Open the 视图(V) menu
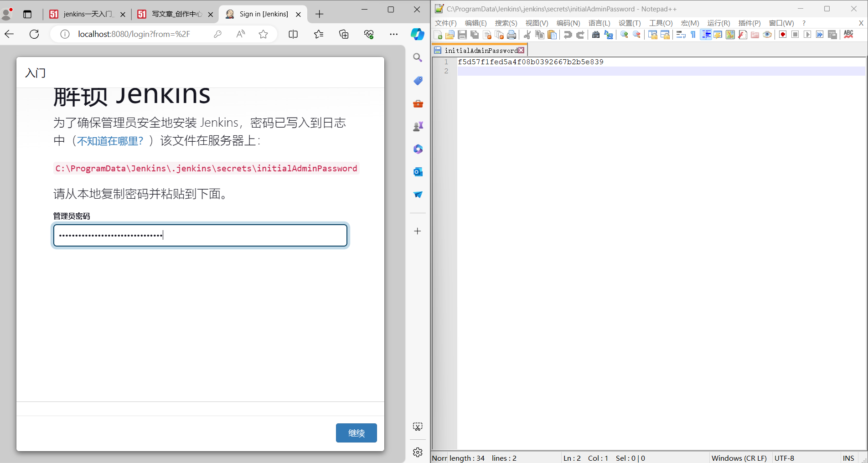 (x=537, y=23)
